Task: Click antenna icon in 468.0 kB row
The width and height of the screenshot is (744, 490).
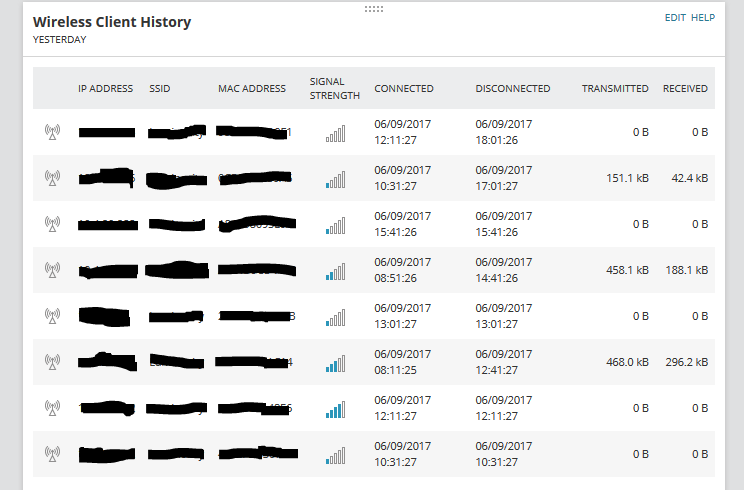Action: point(52,362)
